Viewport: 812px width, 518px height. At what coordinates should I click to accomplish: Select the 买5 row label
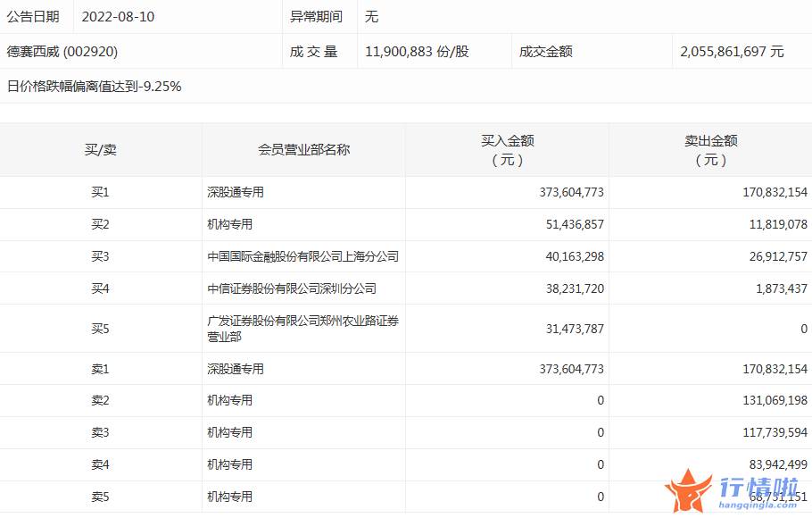click(101, 329)
